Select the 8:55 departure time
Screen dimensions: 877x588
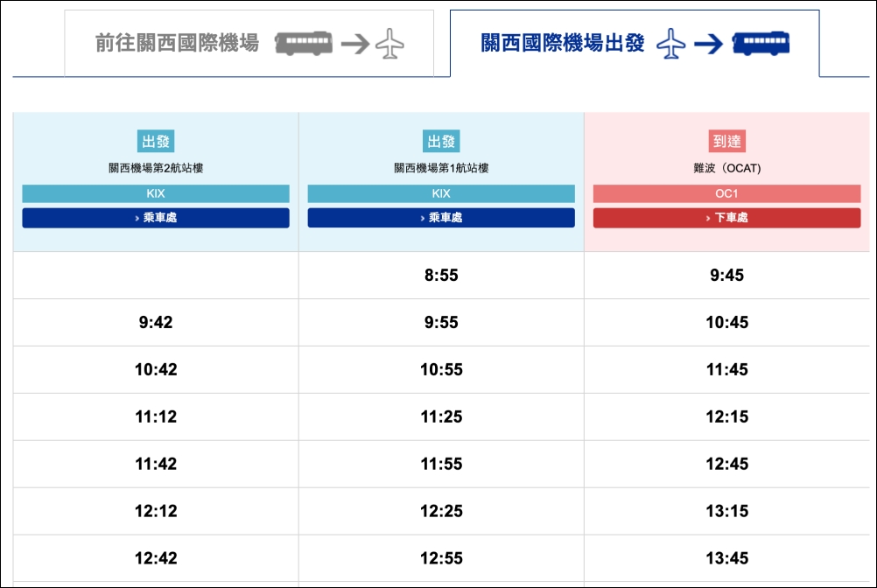441,275
